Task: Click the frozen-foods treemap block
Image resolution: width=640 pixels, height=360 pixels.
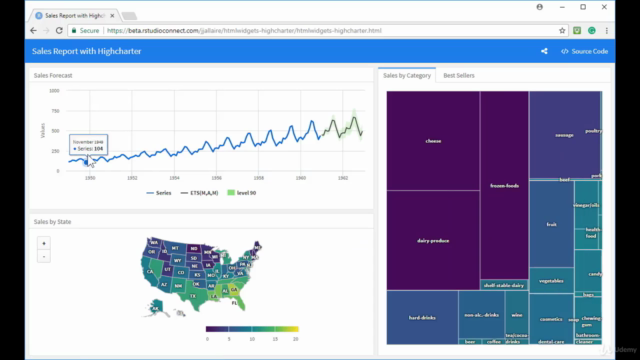Action: (x=504, y=185)
